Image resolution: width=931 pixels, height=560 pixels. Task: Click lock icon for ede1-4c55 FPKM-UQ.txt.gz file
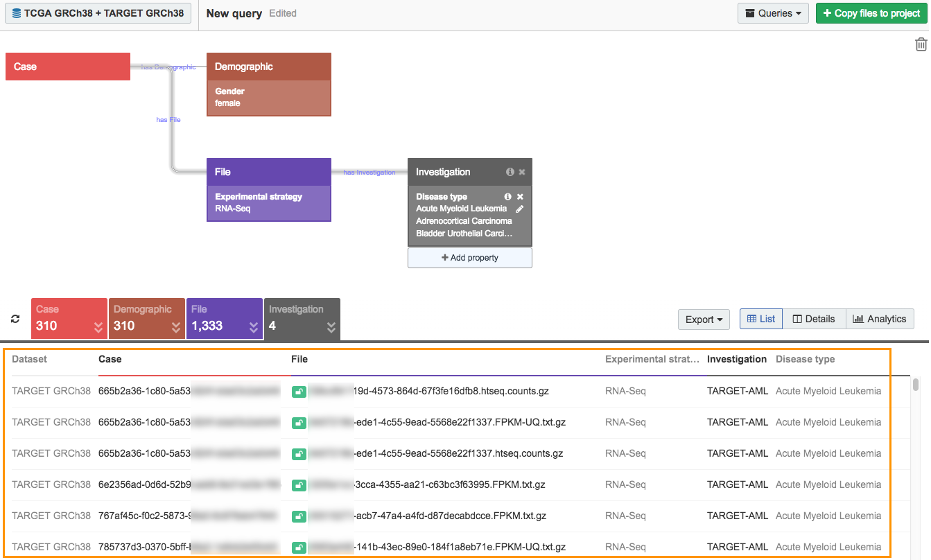[299, 423]
